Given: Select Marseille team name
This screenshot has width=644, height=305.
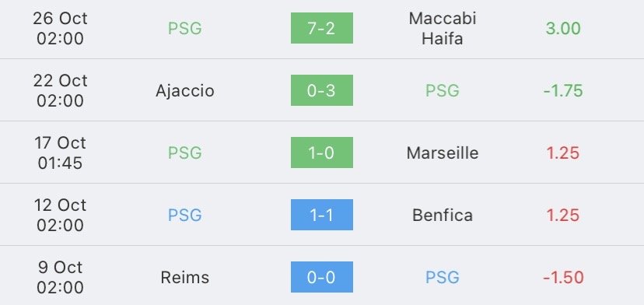Looking at the screenshot, I should pos(443,153).
